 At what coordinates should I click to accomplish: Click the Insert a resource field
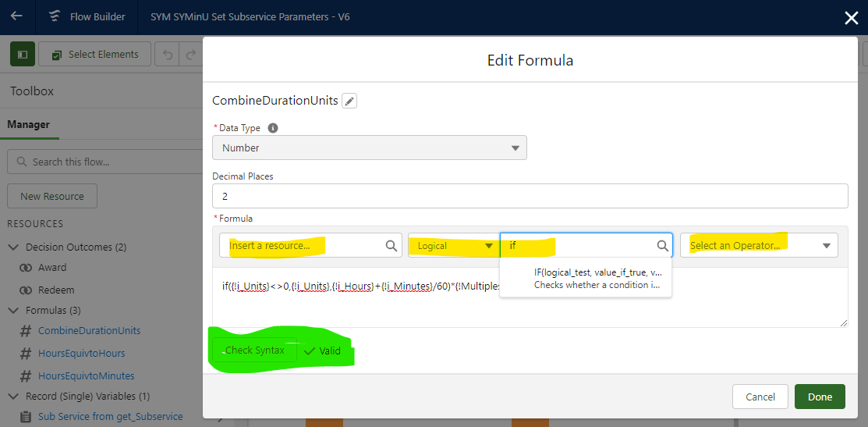click(310, 245)
